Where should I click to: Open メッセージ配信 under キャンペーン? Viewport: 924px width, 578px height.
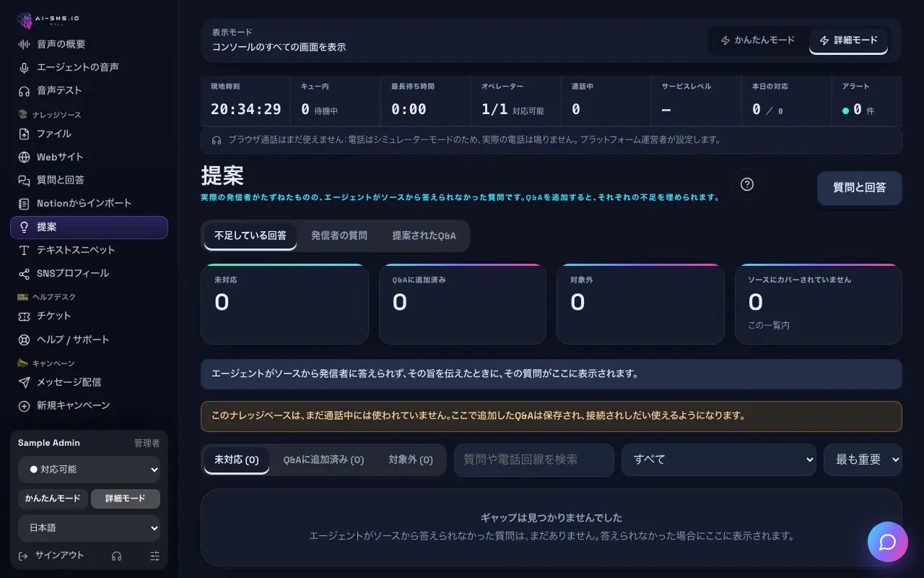tap(89, 382)
